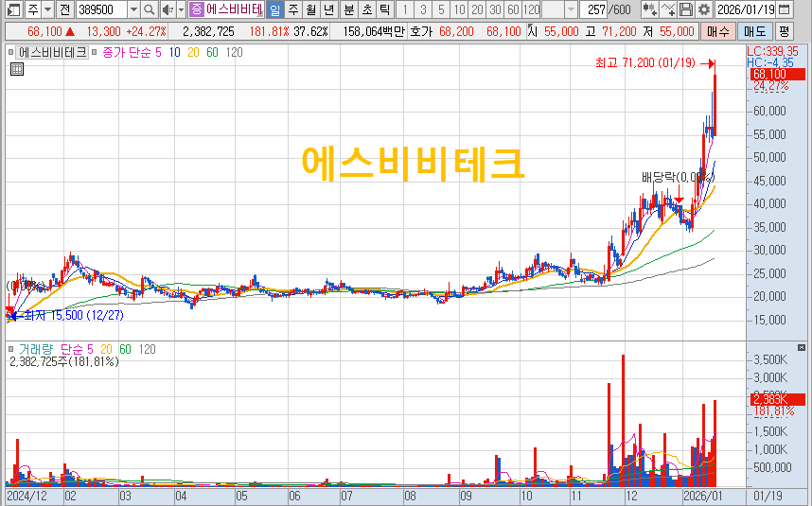Viewport: 812px width, 506px height.
Task: Click the 평 button
Action: (x=784, y=31)
